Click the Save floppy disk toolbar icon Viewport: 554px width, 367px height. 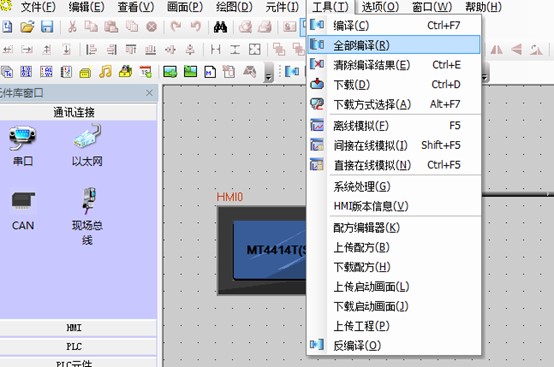[x=47, y=27]
